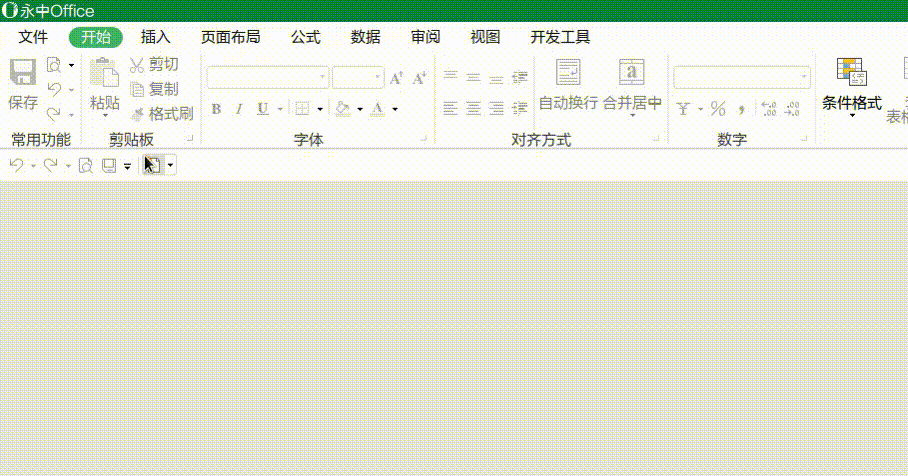Click undo in quick access toolbar
This screenshot has width=908, height=476.
(16, 166)
